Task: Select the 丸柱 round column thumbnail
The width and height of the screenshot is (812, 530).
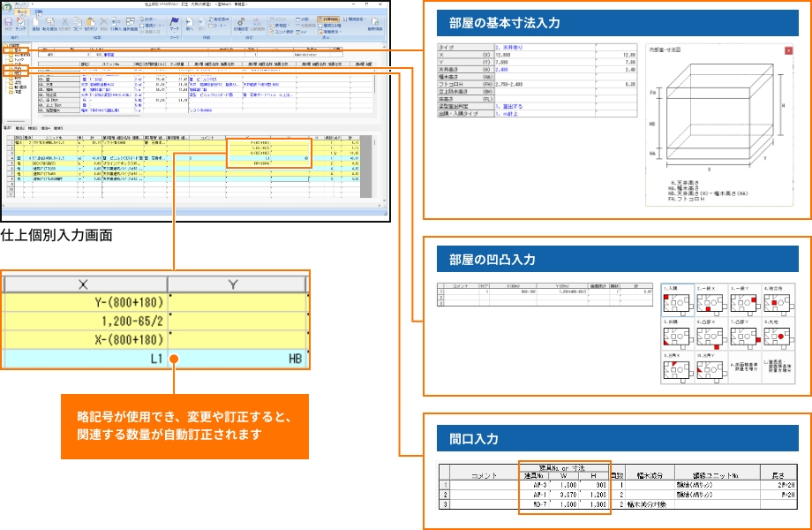Action: click(x=778, y=335)
